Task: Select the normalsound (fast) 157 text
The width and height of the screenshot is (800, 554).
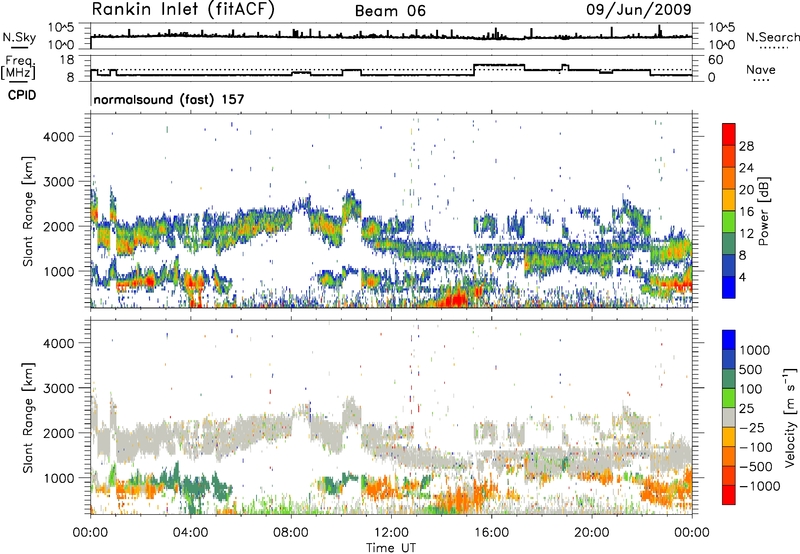Action: [169, 99]
